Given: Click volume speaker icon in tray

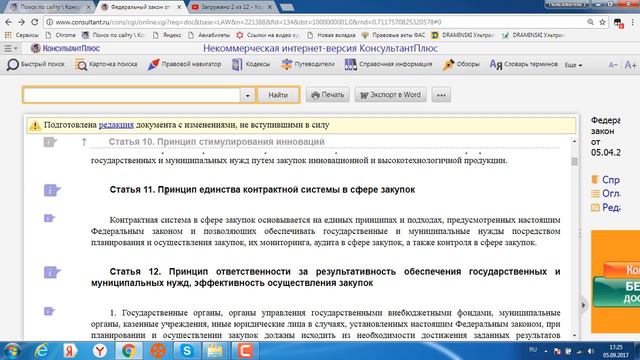Looking at the screenshot, I should click(x=591, y=351).
